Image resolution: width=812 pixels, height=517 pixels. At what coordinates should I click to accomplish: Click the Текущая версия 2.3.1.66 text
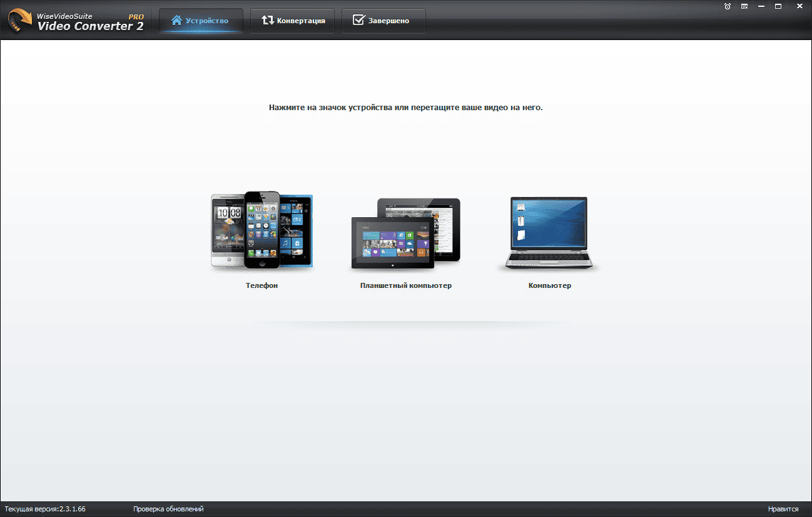pyautogui.click(x=45, y=509)
